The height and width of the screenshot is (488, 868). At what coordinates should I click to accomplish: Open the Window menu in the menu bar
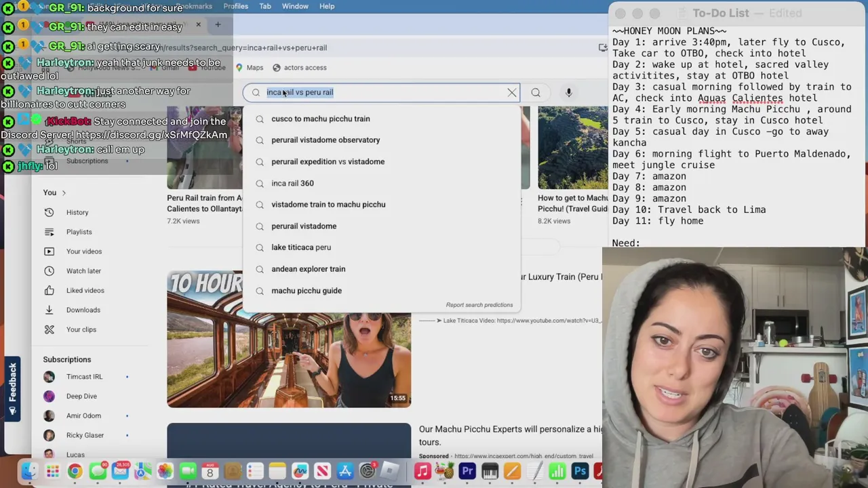pos(295,6)
